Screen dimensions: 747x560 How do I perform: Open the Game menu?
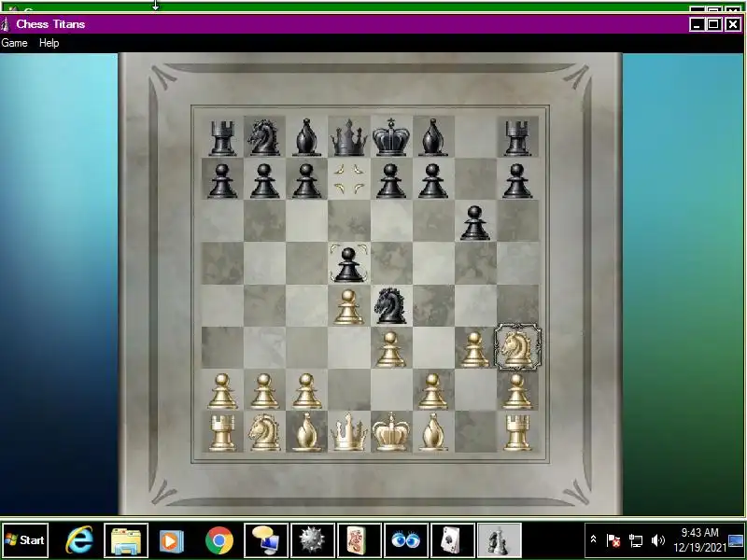coord(14,43)
